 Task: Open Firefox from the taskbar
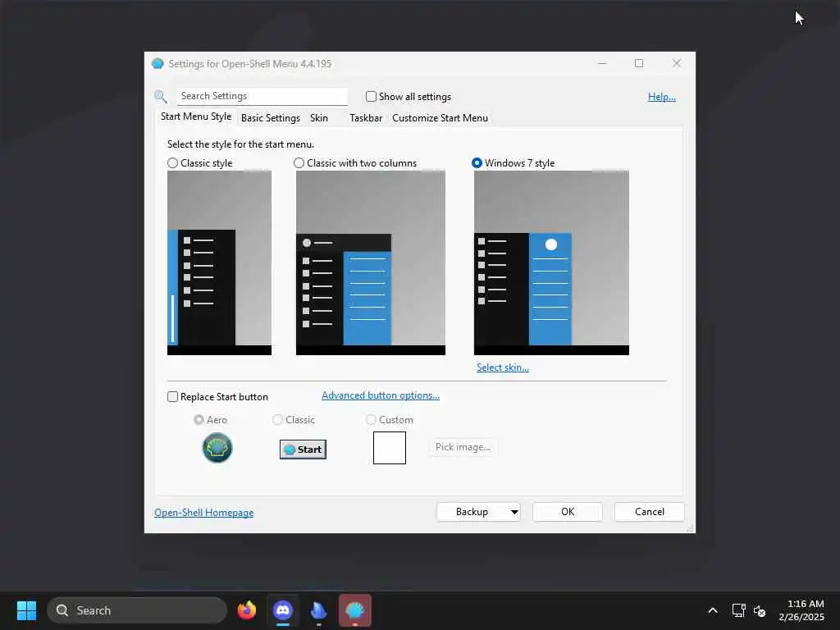(x=247, y=610)
